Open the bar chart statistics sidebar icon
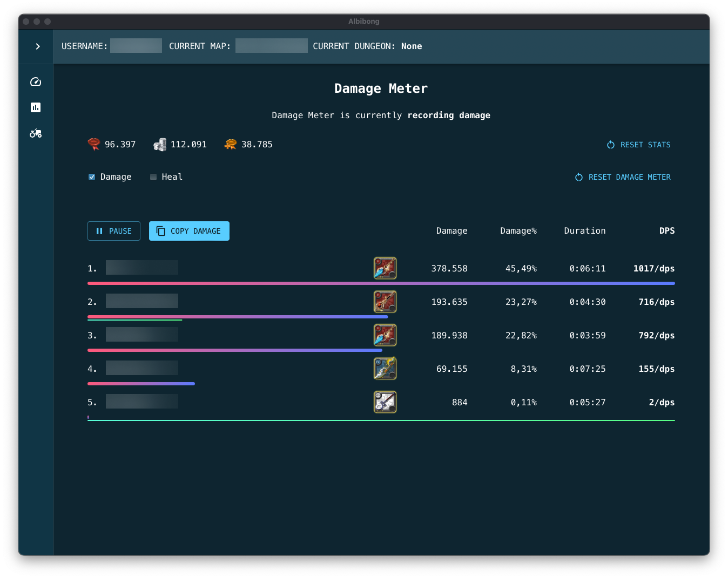 (36, 107)
